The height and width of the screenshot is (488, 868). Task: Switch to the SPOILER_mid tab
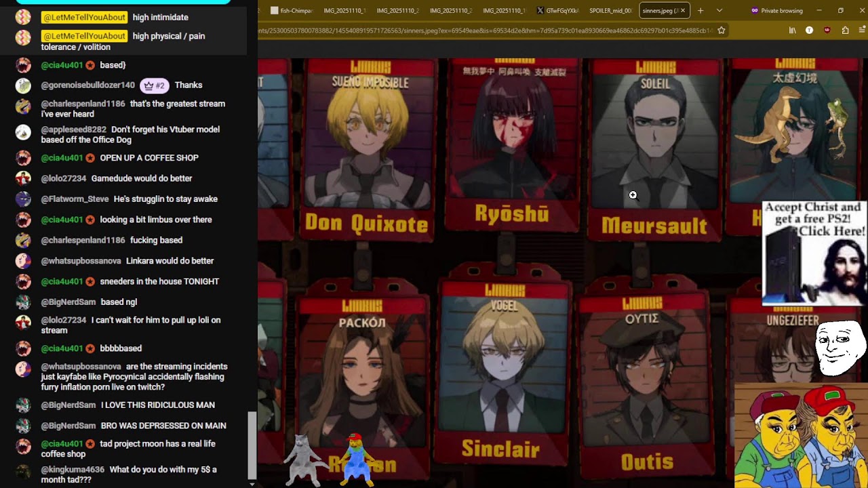point(609,10)
